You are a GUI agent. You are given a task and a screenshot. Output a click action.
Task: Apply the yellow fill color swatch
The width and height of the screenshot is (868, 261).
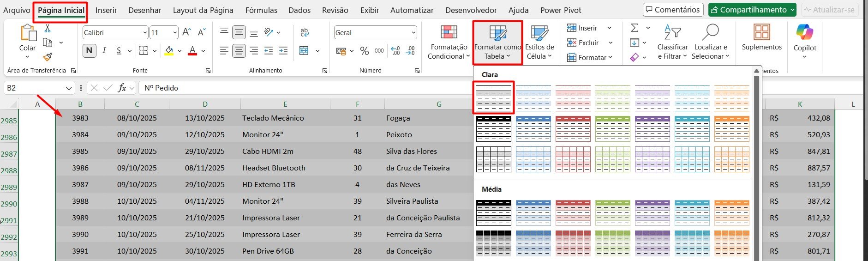(x=169, y=51)
